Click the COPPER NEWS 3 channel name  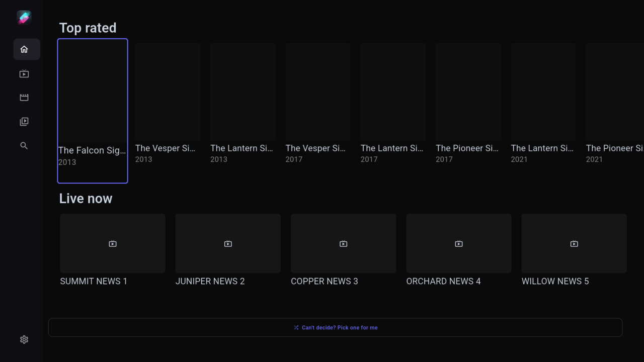pyautogui.click(x=325, y=281)
